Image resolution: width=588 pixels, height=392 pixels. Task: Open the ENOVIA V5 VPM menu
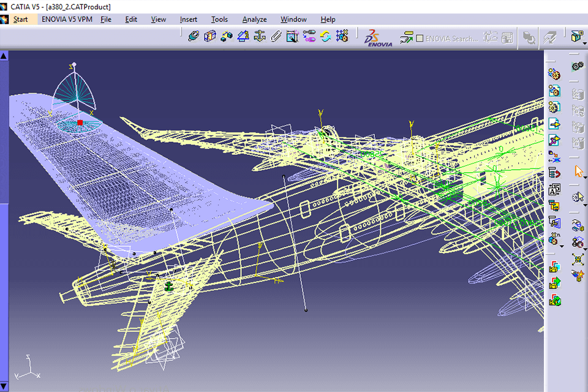point(67,19)
